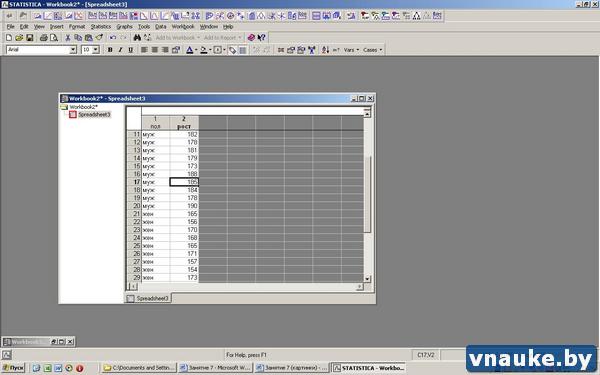Open a file with the folder icon
Viewport: 600px width, 375px height.
pos(19,38)
